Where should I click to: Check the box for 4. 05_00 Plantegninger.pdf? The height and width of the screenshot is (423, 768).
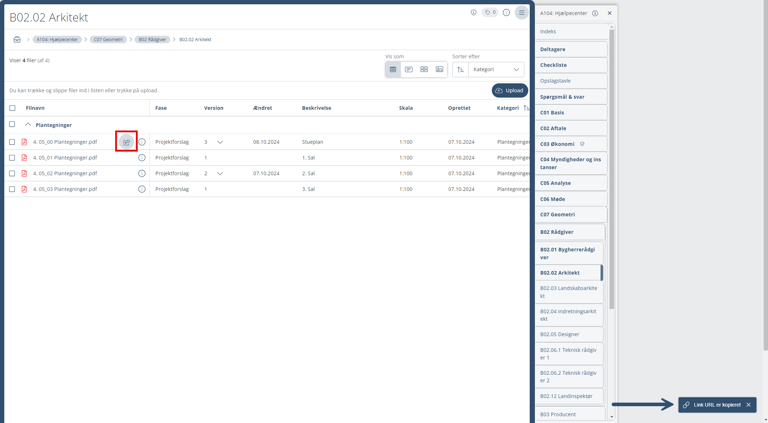coord(12,142)
